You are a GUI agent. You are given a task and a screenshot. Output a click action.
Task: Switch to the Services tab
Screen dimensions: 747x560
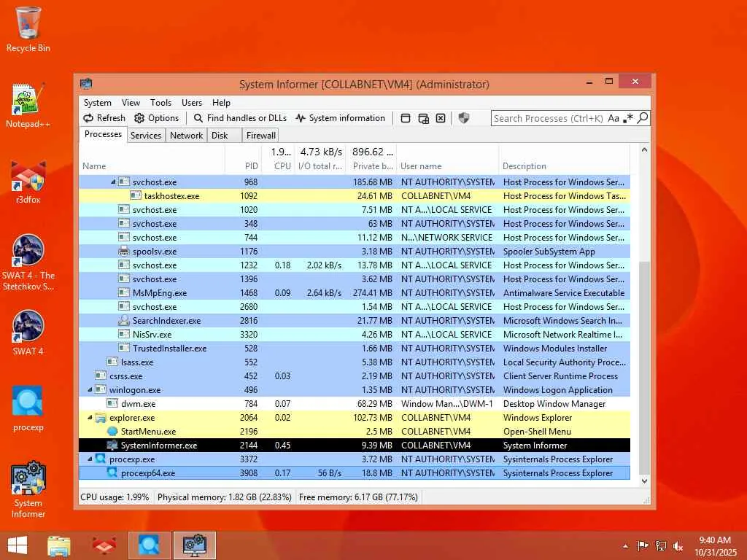click(146, 135)
